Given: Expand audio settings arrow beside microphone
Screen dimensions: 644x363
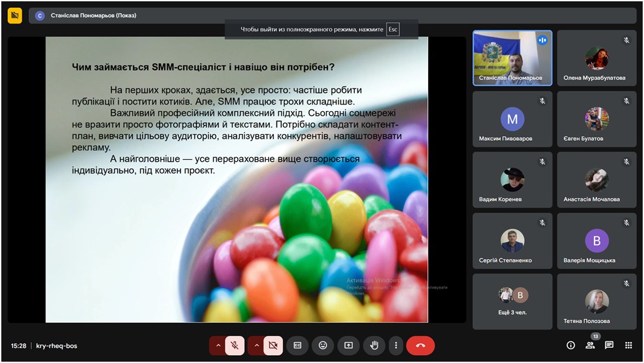Looking at the screenshot, I should click(x=218, y=345).
